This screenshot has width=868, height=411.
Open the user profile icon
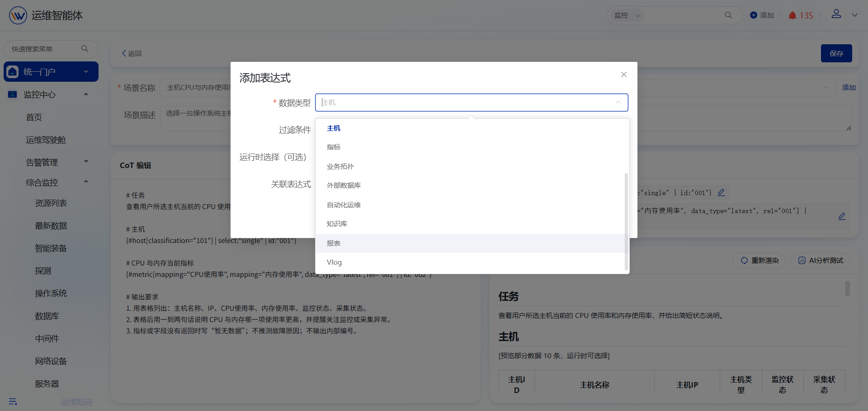click(x=836, y=14)
